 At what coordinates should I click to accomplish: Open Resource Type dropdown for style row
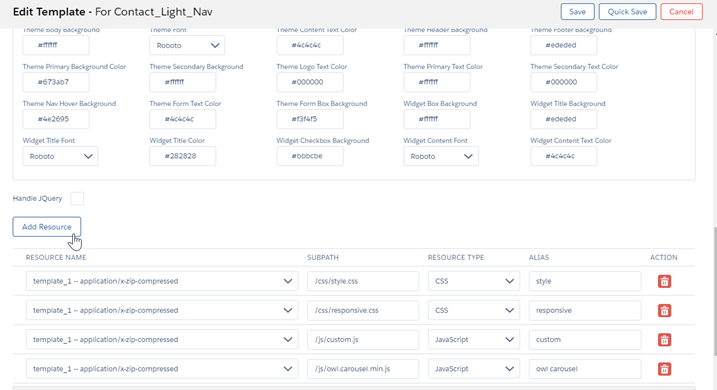(474, 281)
